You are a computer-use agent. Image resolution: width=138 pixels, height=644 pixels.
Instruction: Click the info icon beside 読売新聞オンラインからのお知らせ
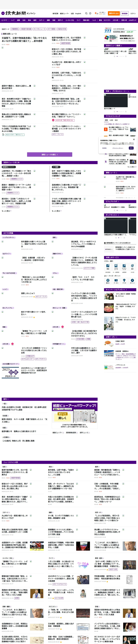[x=105, y=243]
